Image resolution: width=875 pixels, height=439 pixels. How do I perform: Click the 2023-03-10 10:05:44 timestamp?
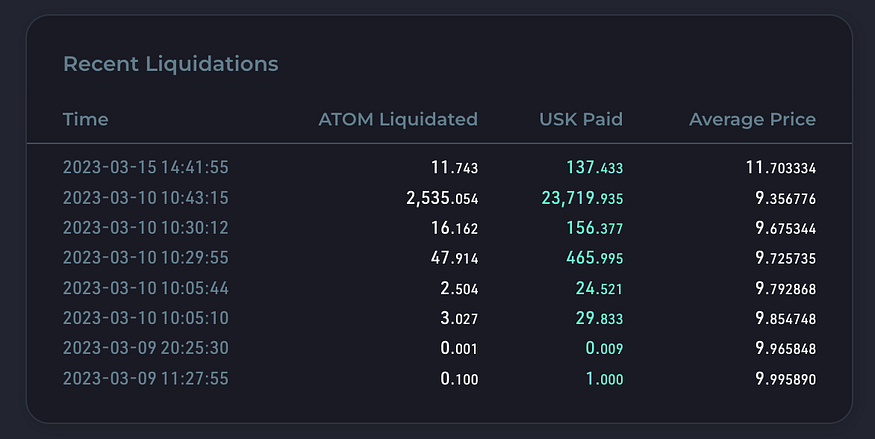pos(146,288)
